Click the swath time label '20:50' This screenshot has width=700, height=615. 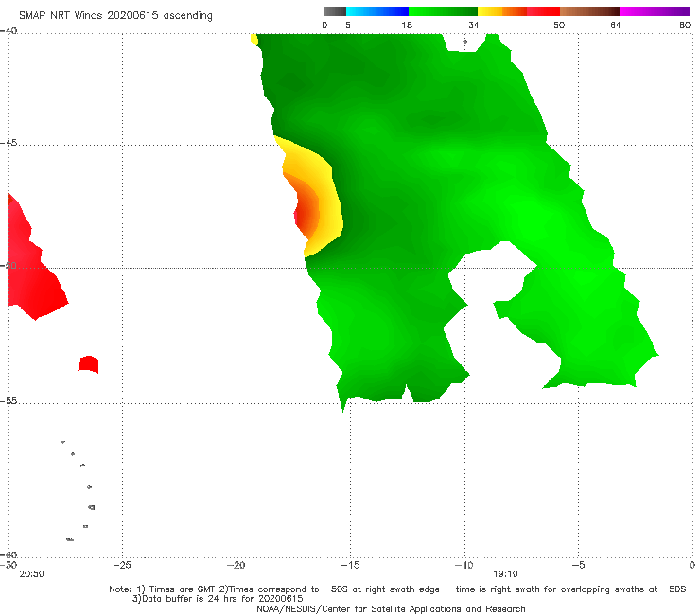(31, 574)
